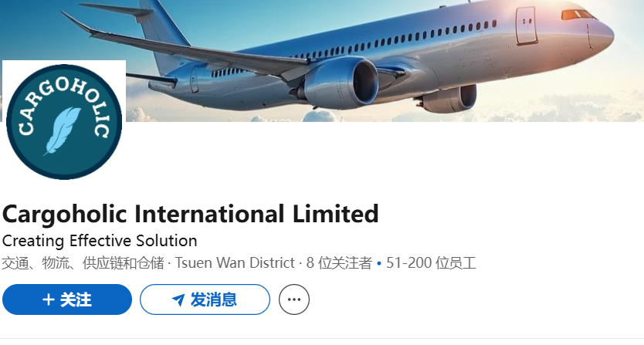Image resolution: width=644 pixels, height=345 pixels.
Task: Click the Creating Effective Solution tagline
Action: tap(100, 241)
